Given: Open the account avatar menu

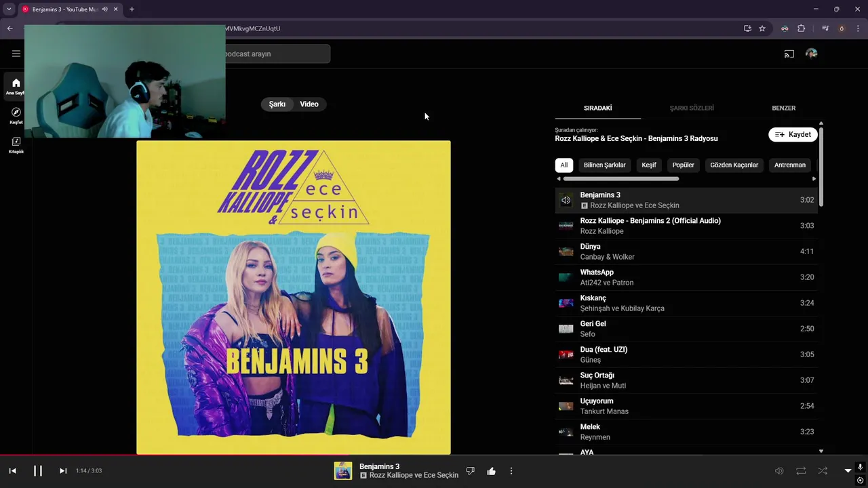Looking at the screenshot, I should 812,54.
